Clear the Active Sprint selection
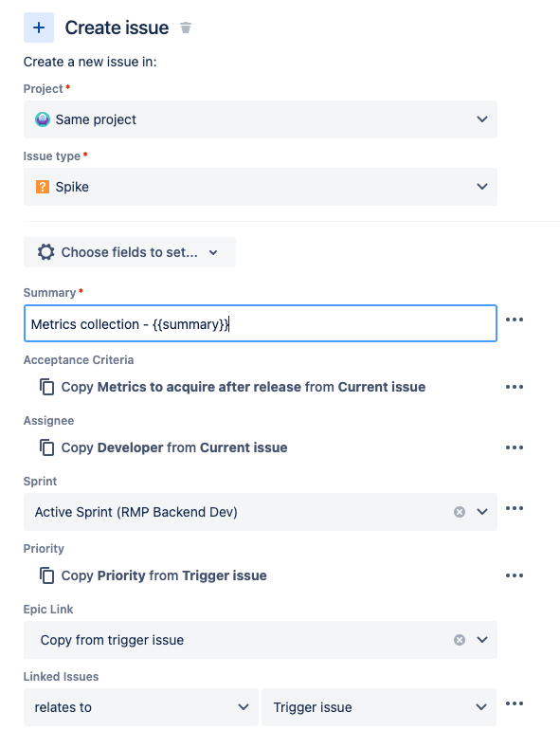Image resolution: width=560 pixels, height=730 pixels. 460,512
